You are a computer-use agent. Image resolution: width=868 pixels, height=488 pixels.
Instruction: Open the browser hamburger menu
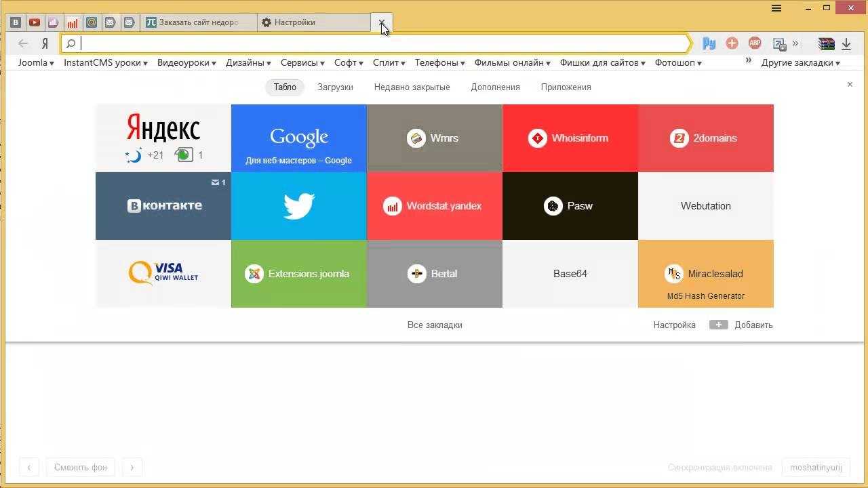pos(776,8)
